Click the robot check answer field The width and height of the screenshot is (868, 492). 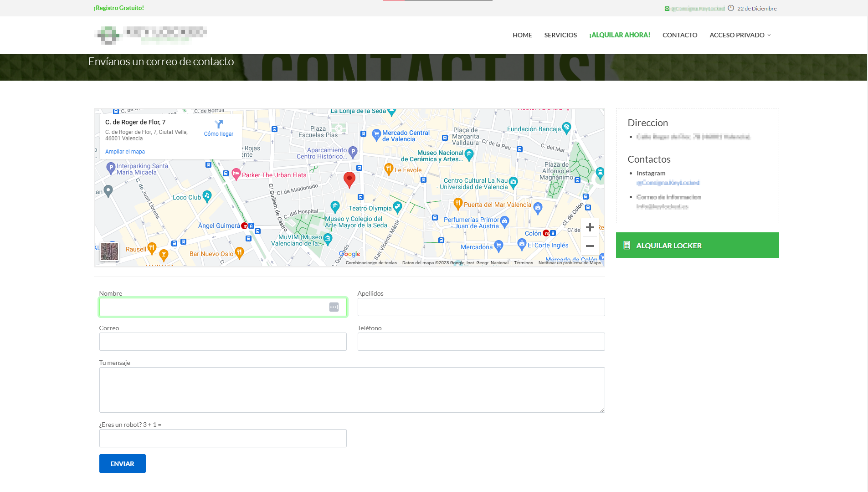coord(223,438)
